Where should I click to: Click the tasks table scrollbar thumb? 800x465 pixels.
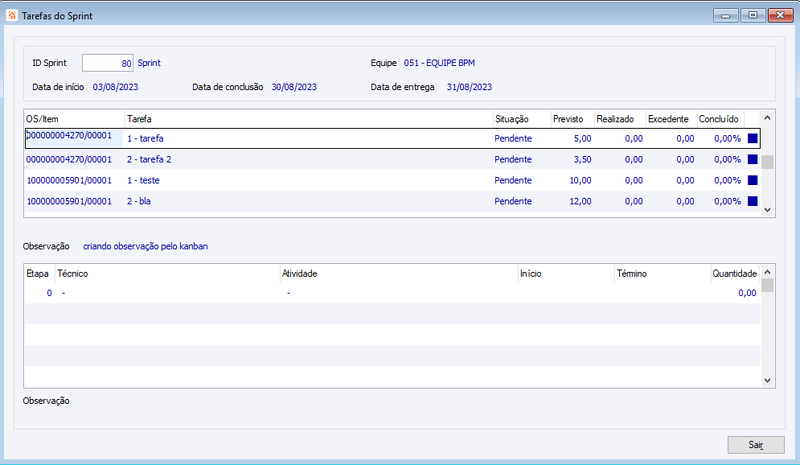(767, 162)
